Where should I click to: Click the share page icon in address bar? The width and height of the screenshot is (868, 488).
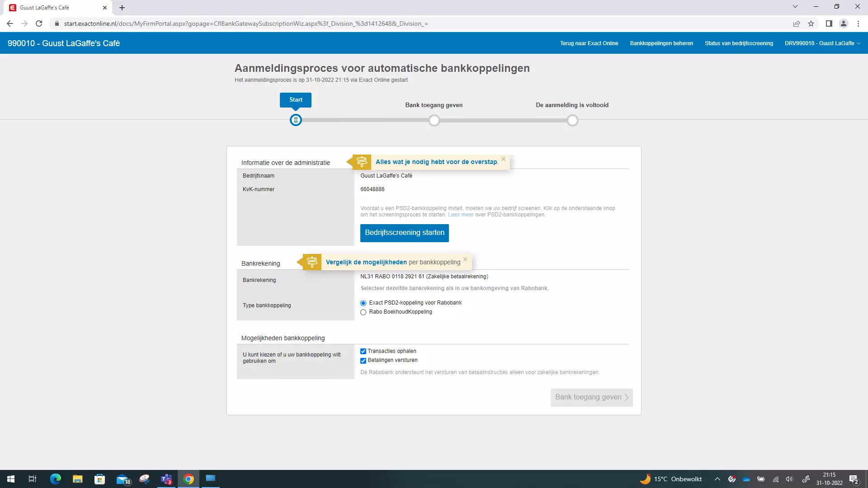tap(797, 23)
